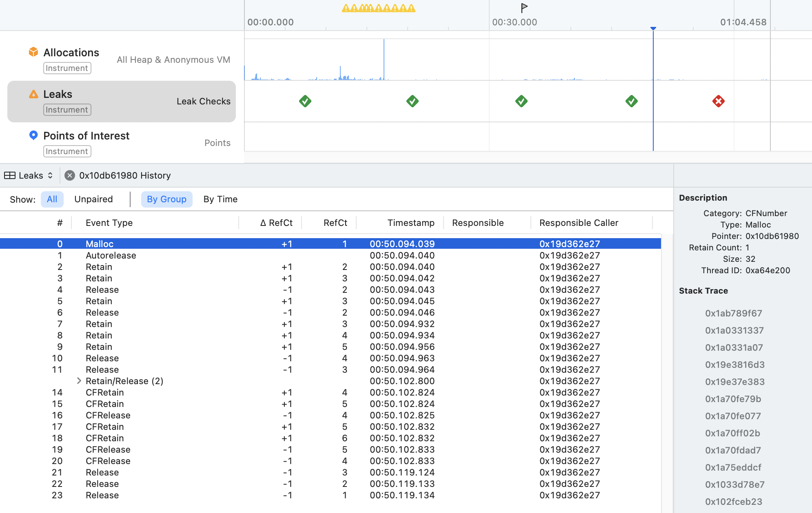The height and width of the screenshot is (513, 812).
Task: Close the 0x10db61980 History breadcrumb
Action: (x=70, y=175)
